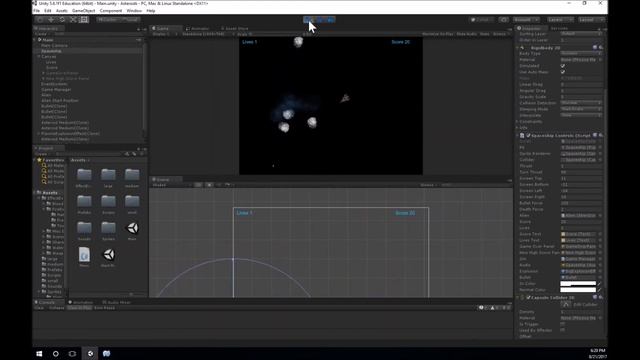Disable the Capsule Collider 2D component

click(x=528, y=298)
